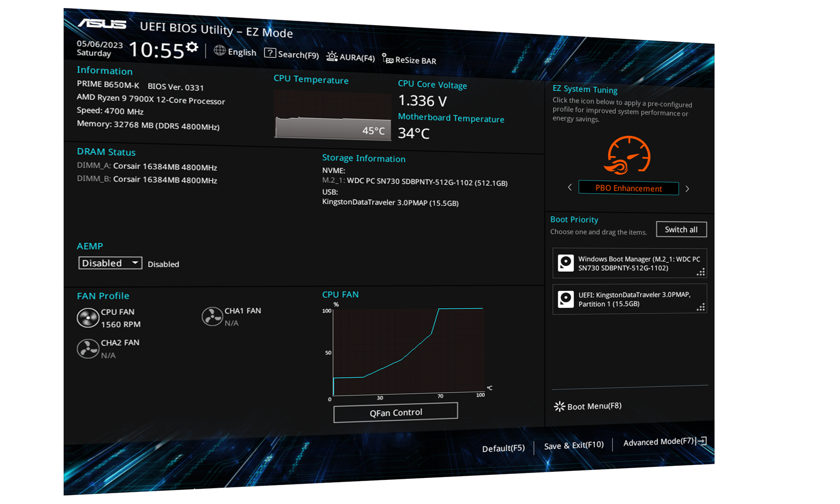Select the English language option
The width and height of the screenshot is (840, 504).
(242, 52)
